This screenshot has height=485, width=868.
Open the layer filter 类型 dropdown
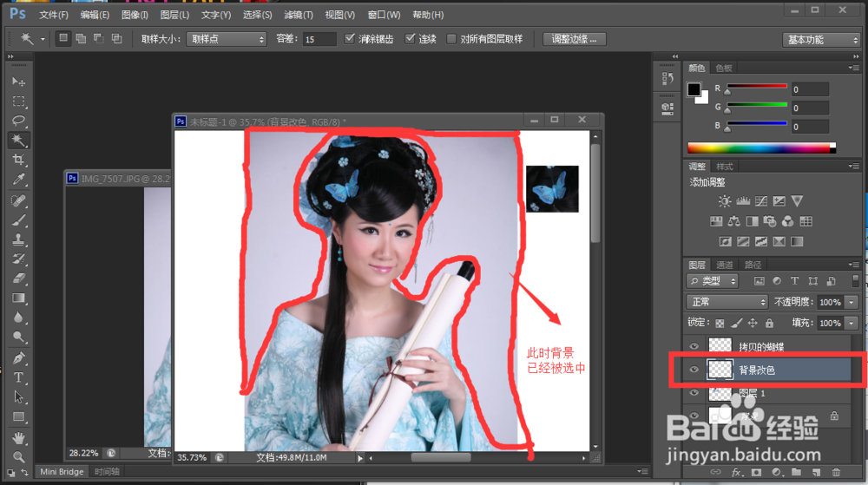pyautogui.click(x=713, y=281)
